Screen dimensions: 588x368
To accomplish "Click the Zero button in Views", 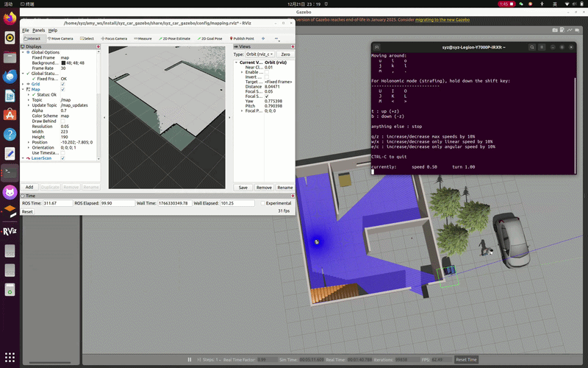I will point(285,54).
